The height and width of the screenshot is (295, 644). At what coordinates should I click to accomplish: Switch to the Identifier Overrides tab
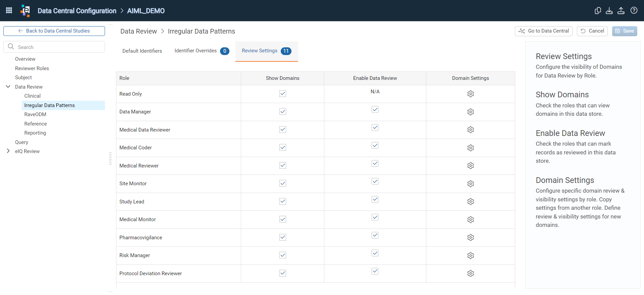click(x=202, y=51)
